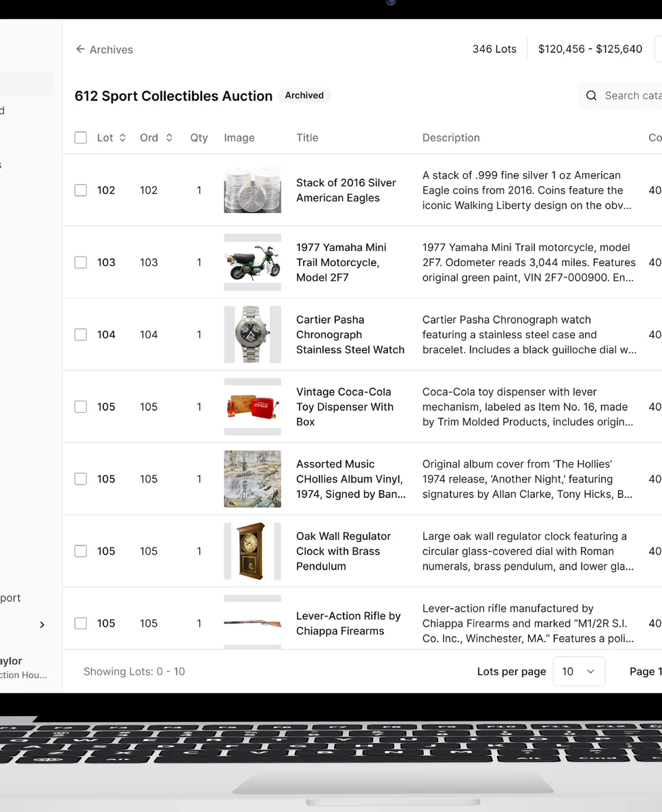Open Coca-Cola toy dispenser thumbnail

tap(252, 407)
